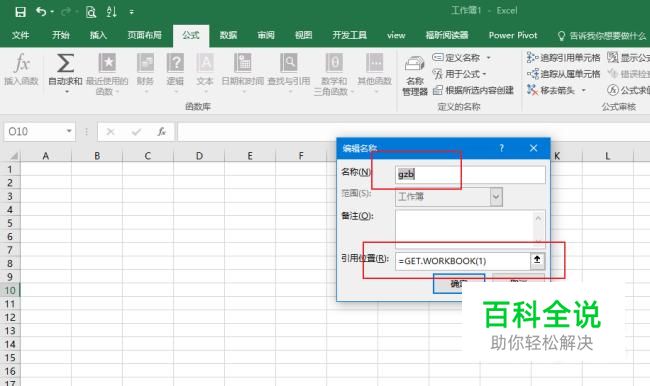
Task: Open the Power Pivot tab
Action: [x=513, y=35]
